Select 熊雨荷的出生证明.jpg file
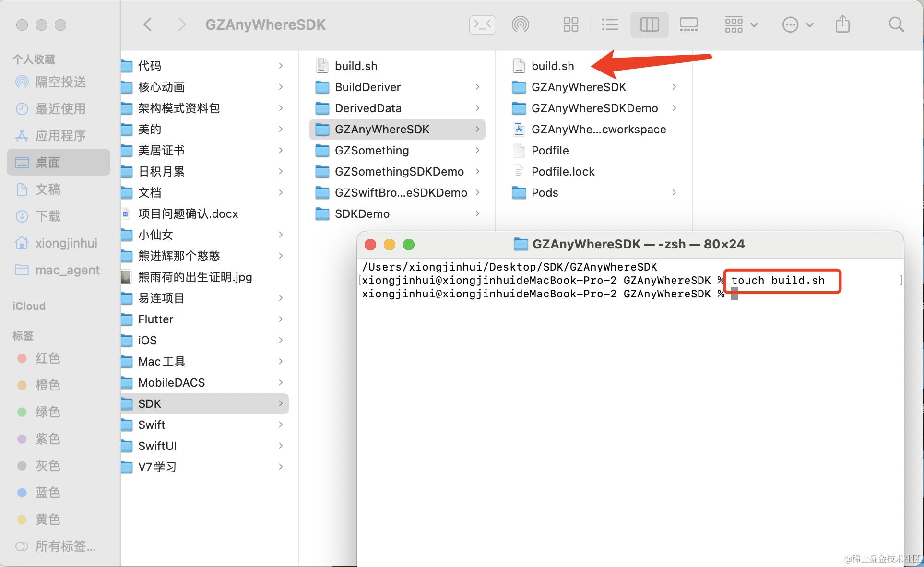The image size is (924, 567). [195, 277]
